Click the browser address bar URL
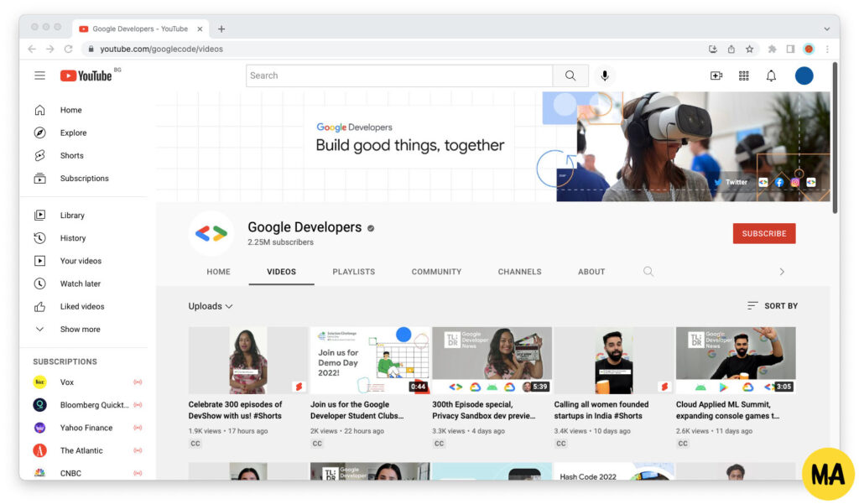 (x=161, y=49)
